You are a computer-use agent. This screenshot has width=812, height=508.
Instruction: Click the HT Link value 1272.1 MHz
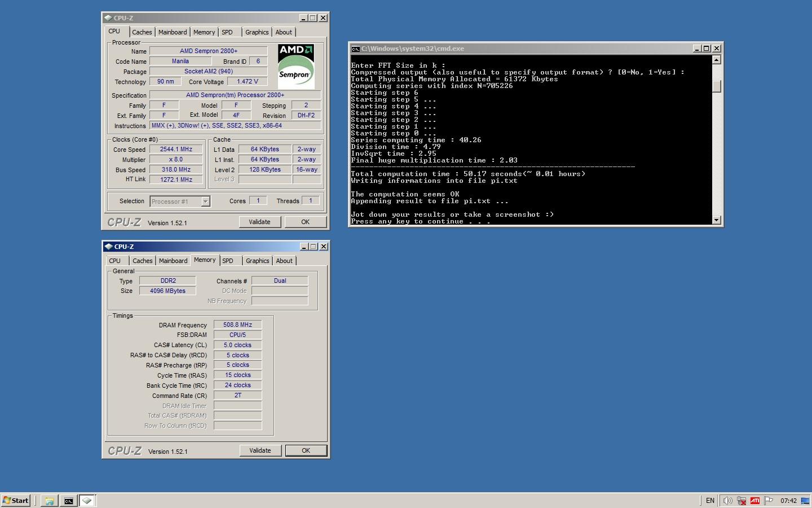coord(176,179)
